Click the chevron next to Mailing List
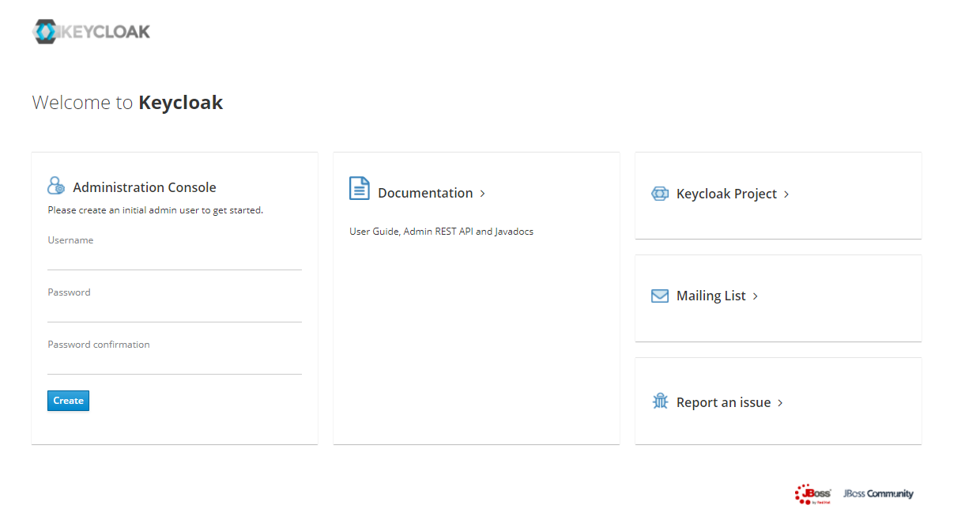The width and height of the screenshot is (980, 524). click(756, 296)
